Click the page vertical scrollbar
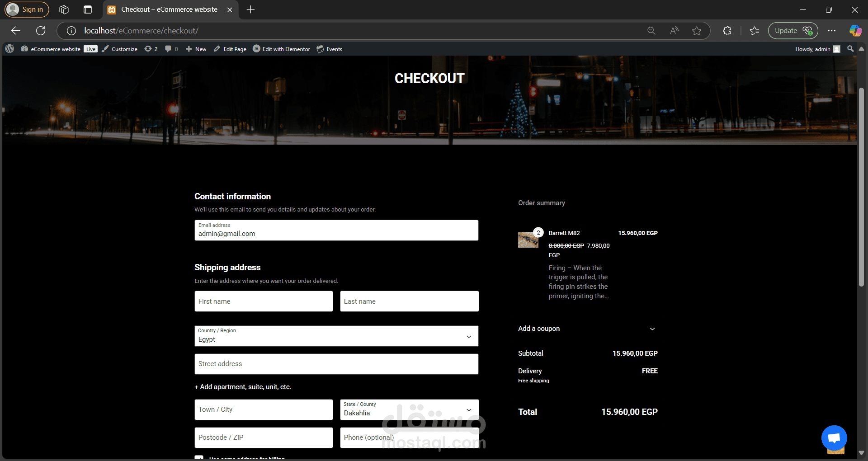This screenshot has width=868, height=461. tap(861, 187)
